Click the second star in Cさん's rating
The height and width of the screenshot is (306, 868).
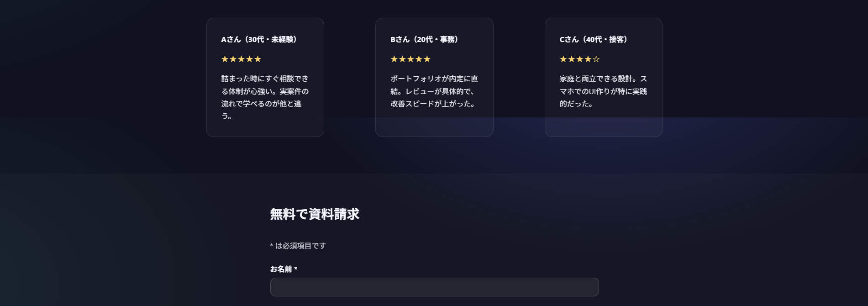[572, 59]
